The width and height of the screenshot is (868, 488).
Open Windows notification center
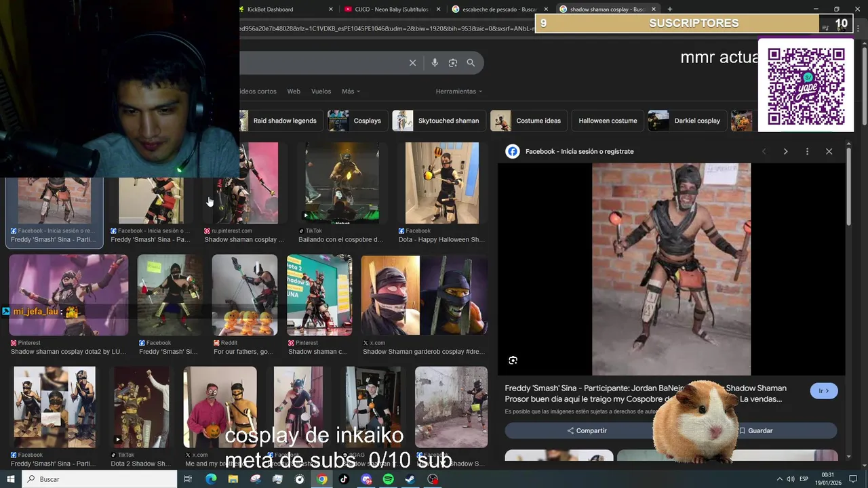[854, 479]
